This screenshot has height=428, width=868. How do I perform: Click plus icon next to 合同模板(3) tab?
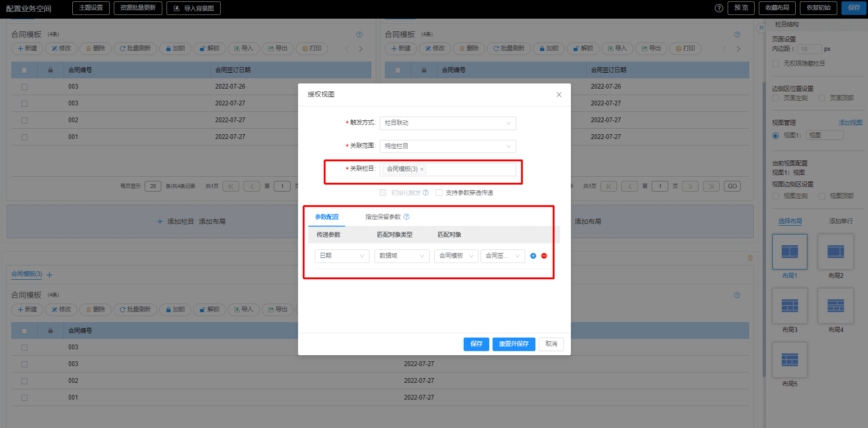49,275
